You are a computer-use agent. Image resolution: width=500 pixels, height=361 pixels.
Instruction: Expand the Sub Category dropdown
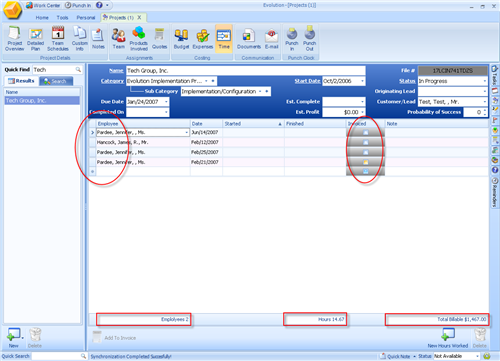[x=260, y=91]
